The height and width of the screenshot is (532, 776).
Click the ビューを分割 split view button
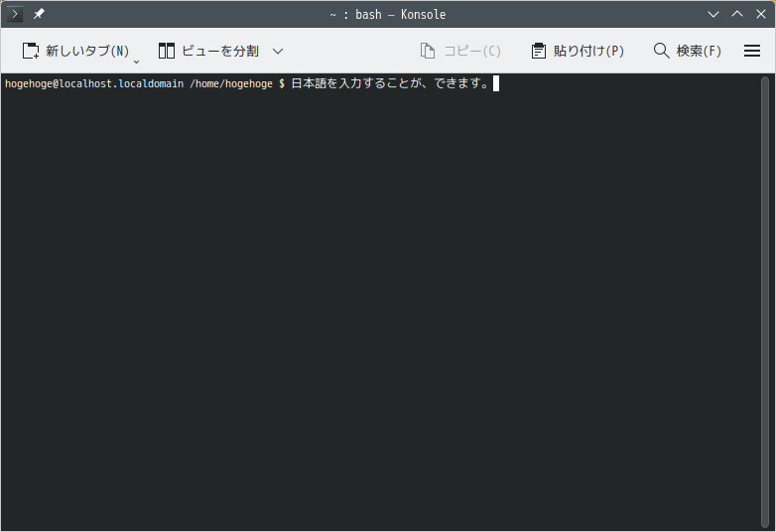coord(208,51)
